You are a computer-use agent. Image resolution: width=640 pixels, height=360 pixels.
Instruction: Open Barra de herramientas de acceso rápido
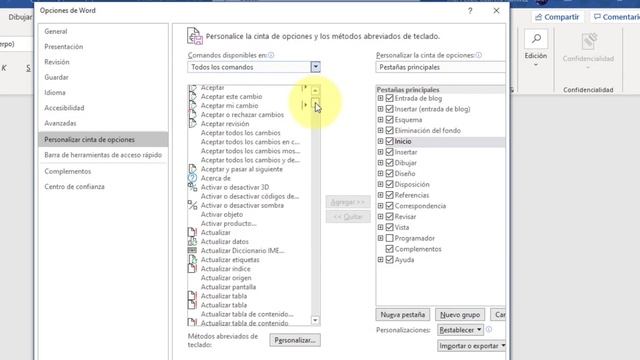(103, 155)
